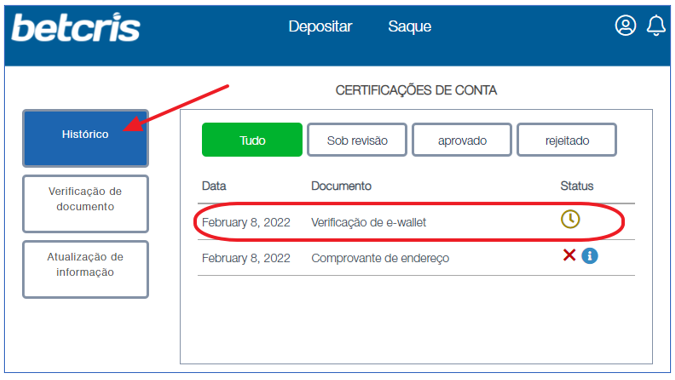675x380 pixels.
Task: Click the Documento column header
Action: coord(341,186)
